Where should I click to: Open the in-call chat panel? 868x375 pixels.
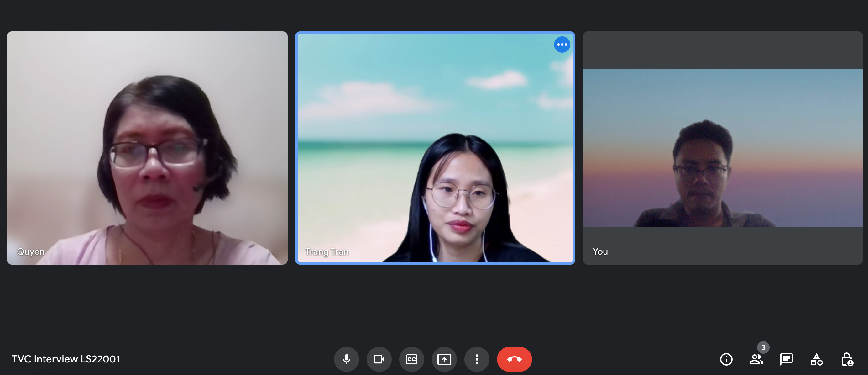pos(786,359)
